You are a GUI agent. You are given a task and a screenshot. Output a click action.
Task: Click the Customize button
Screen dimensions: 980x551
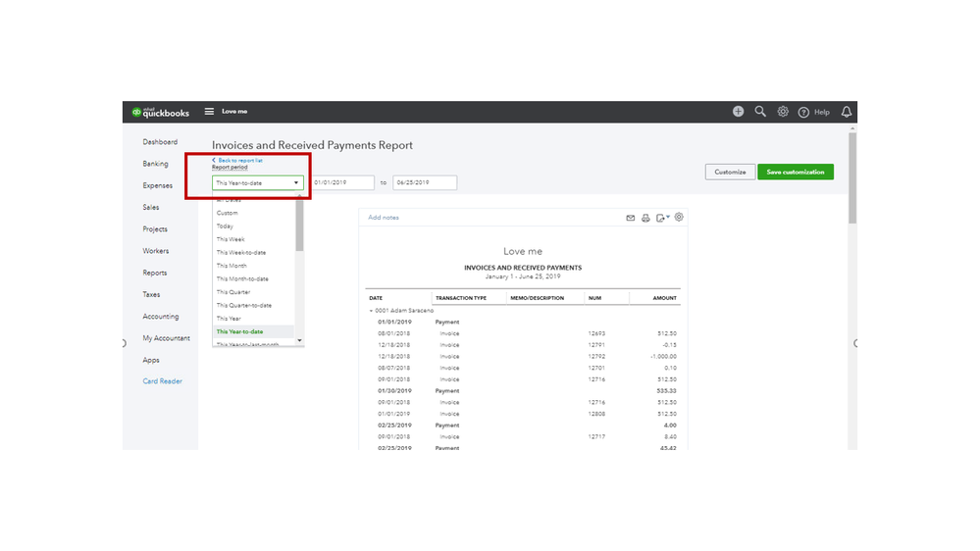point(730,172)
